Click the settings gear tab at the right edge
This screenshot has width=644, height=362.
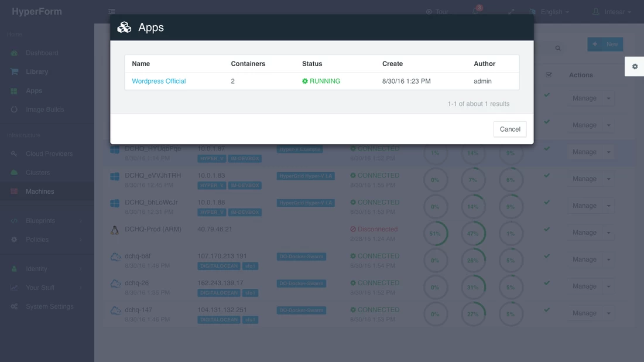point(635,67)
